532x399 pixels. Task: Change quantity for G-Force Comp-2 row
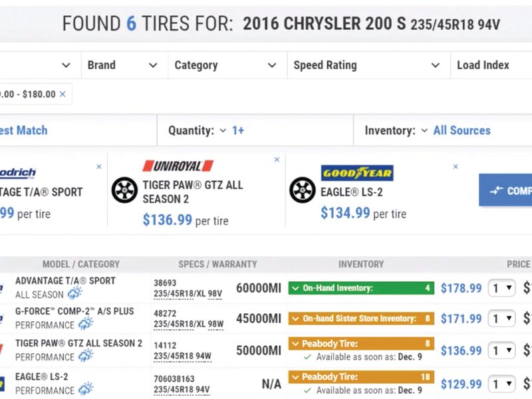502,319
